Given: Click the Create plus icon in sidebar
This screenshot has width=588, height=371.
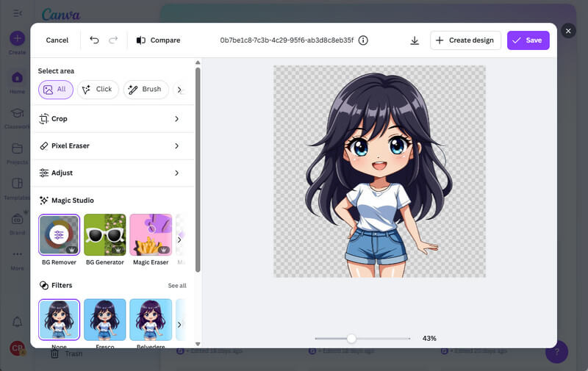Looking at the screenshot, I should pyautogui.click(x=17, y=38).
